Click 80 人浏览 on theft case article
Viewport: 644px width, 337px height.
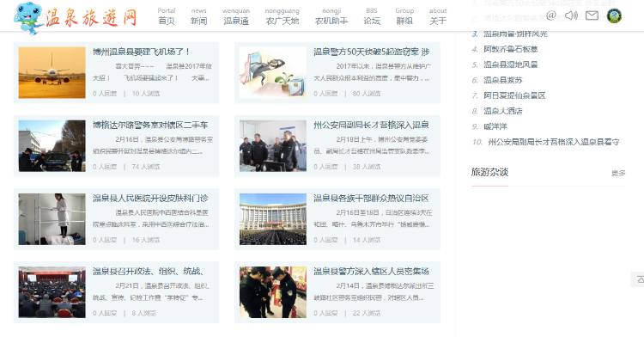pos(367,94)
